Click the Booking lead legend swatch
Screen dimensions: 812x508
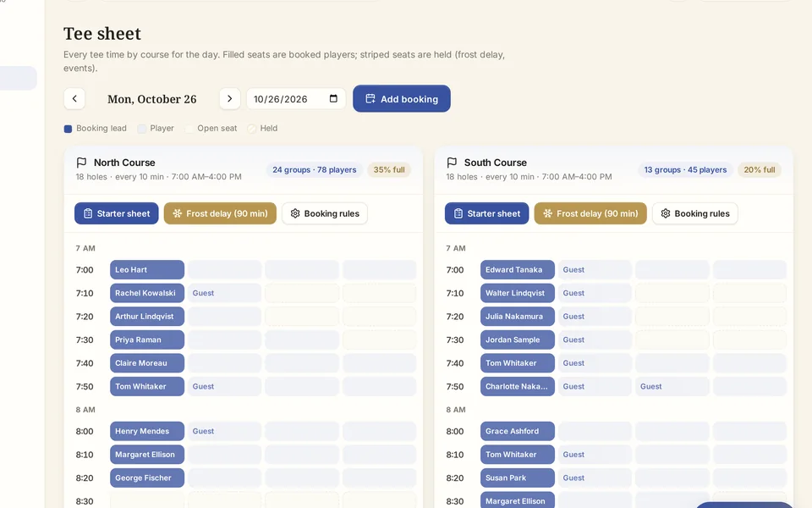click(x=68, y=129)
